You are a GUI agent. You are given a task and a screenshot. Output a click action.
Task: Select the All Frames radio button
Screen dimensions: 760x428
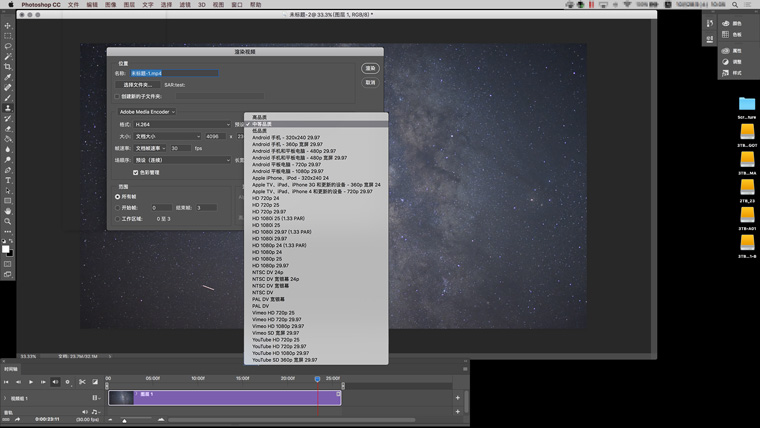[x=117, y=197]
